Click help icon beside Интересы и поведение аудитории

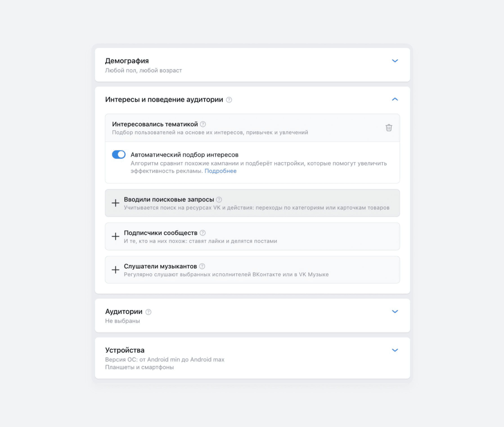[x=229, y=100]
